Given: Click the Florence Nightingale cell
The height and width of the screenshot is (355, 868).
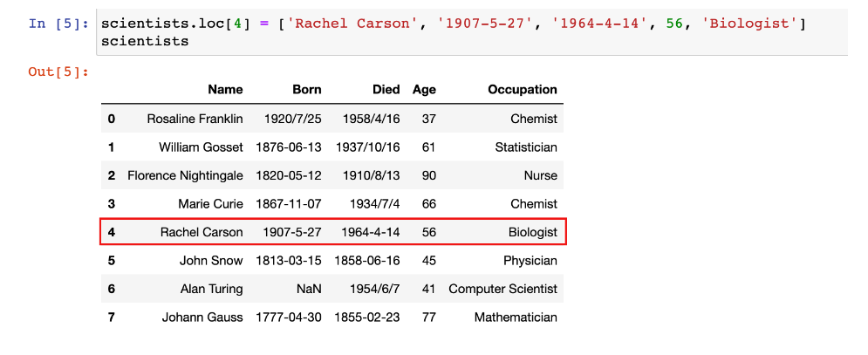Looking at the screenshot, I should 185,175.
